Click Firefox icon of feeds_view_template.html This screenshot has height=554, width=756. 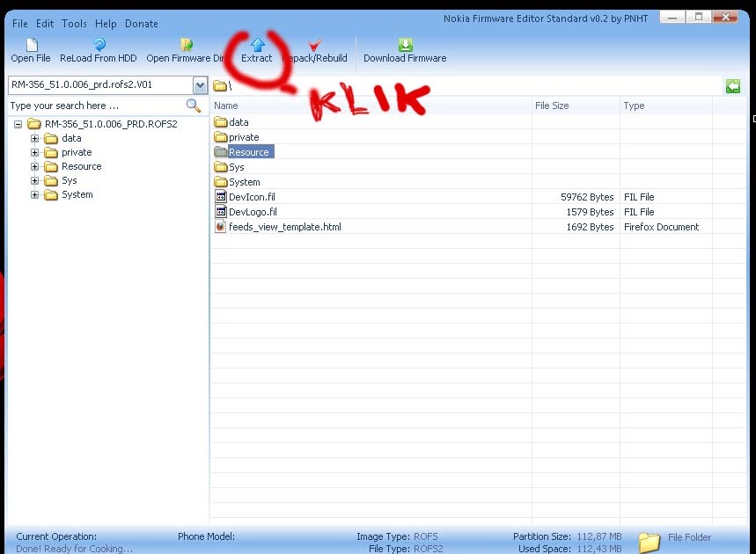(x=221, y=226)
